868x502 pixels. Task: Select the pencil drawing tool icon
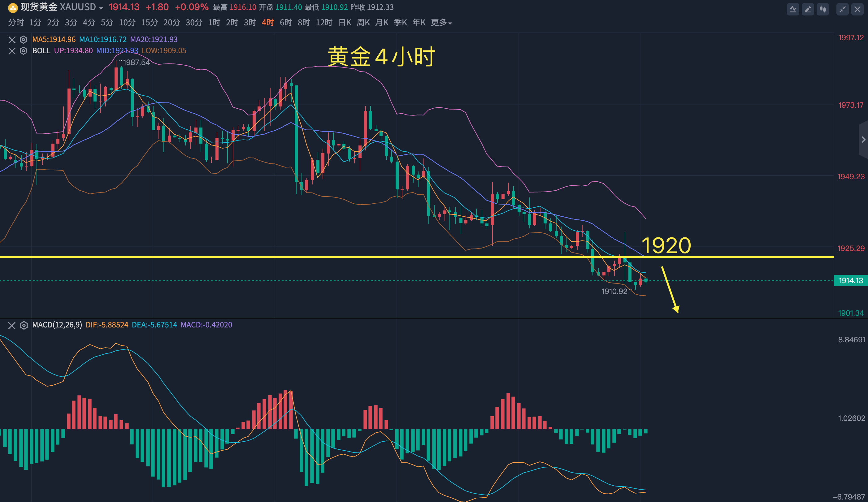point(808,9)
